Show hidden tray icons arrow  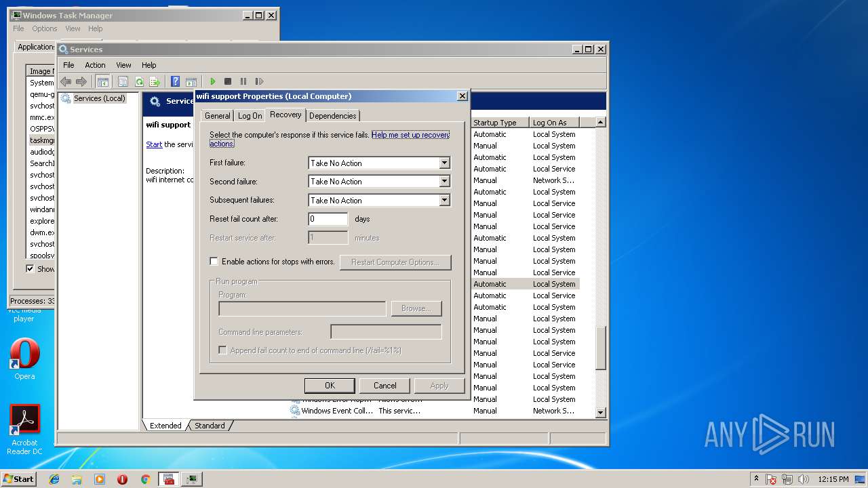pos(756,479)
